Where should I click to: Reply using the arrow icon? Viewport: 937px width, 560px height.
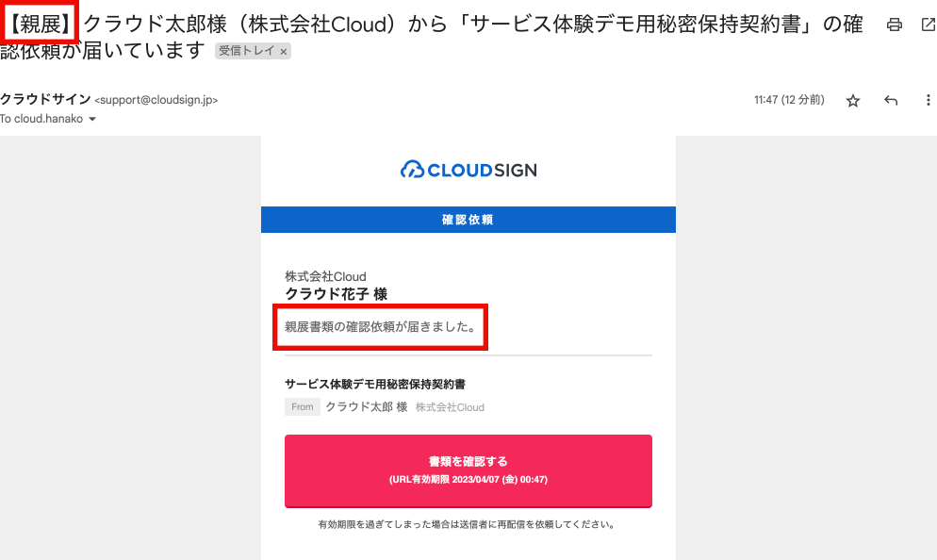891,101
